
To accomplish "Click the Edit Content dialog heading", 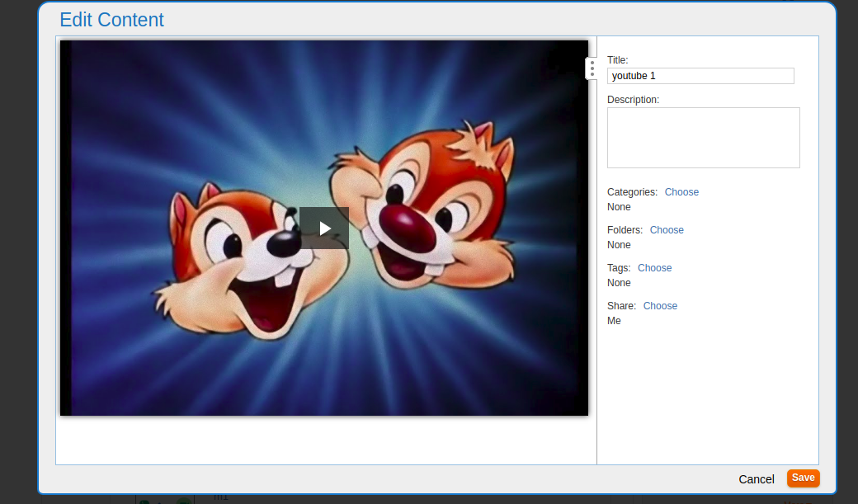I will point(112,20).
